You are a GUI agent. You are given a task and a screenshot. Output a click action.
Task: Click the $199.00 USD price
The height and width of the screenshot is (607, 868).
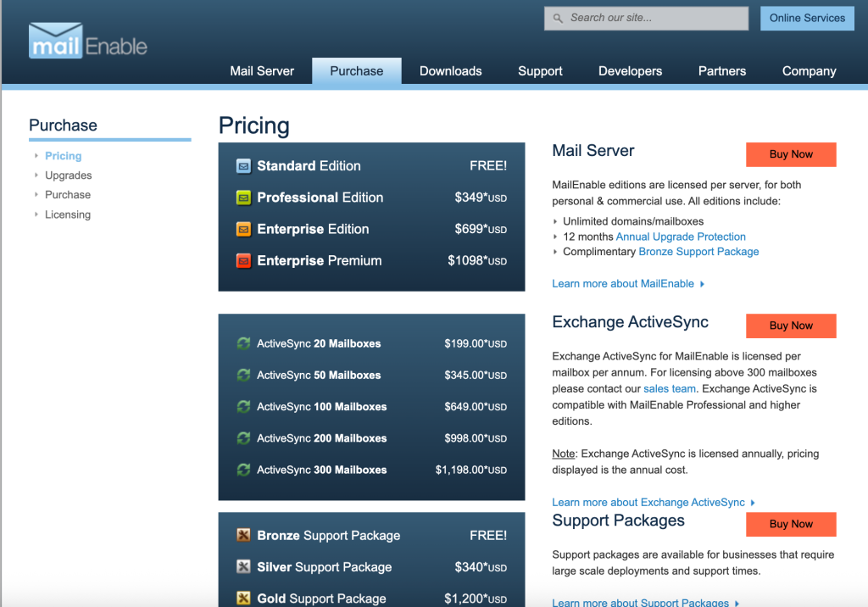coord(476,343)
